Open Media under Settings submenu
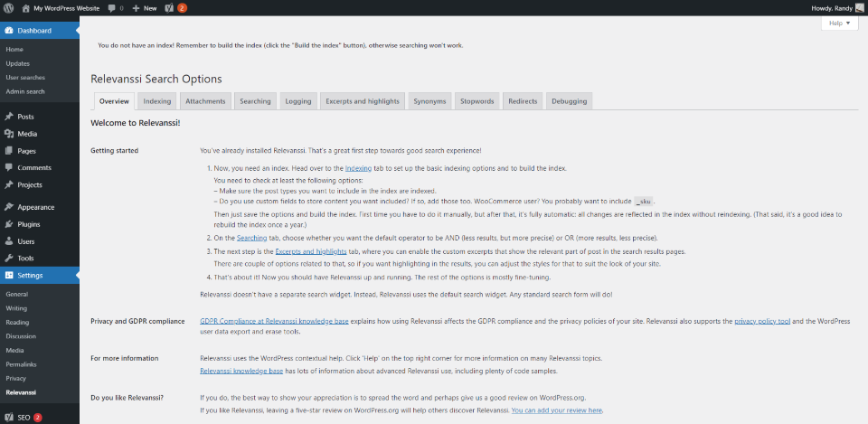The image size is (868, 424). (x=14, y=351)
